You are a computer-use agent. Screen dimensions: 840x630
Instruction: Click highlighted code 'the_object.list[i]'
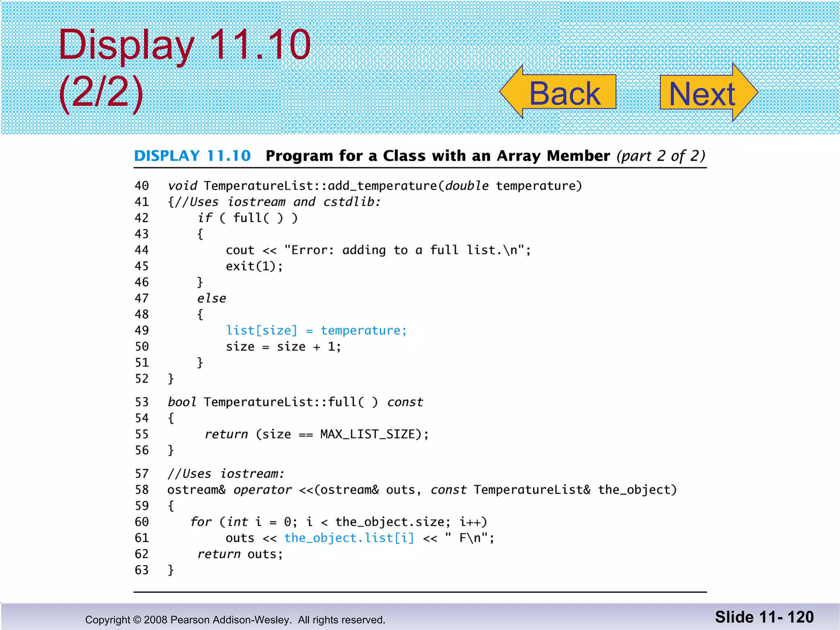click(x=349, y=538)
